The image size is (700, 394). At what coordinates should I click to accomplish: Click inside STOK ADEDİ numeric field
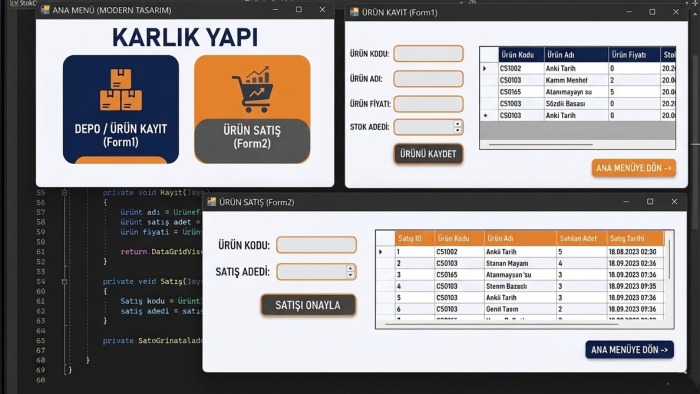[424, 127]
